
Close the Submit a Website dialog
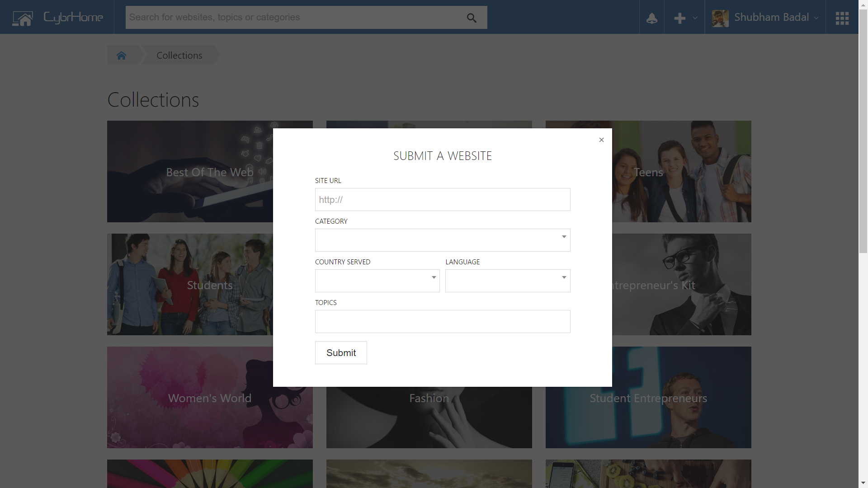pos(601,140)
